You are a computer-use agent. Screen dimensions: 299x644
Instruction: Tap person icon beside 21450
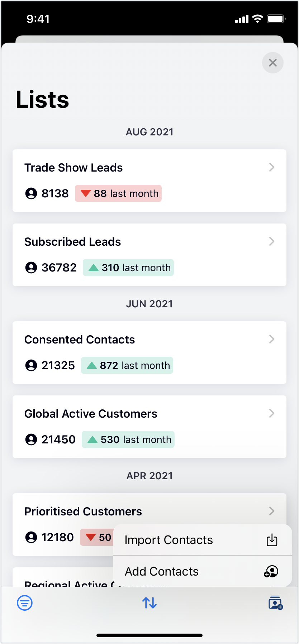31,439
